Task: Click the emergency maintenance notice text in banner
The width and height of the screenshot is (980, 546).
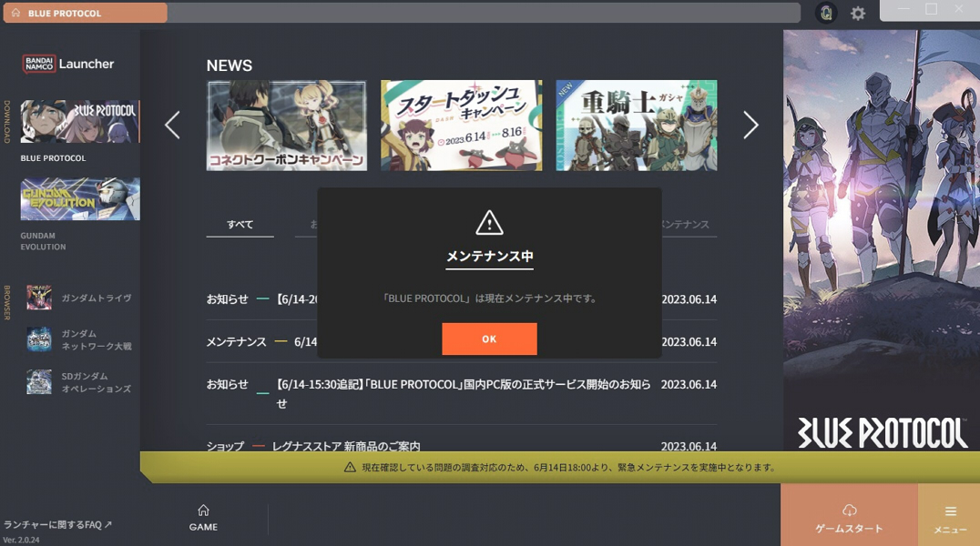Action: point(567,468)
